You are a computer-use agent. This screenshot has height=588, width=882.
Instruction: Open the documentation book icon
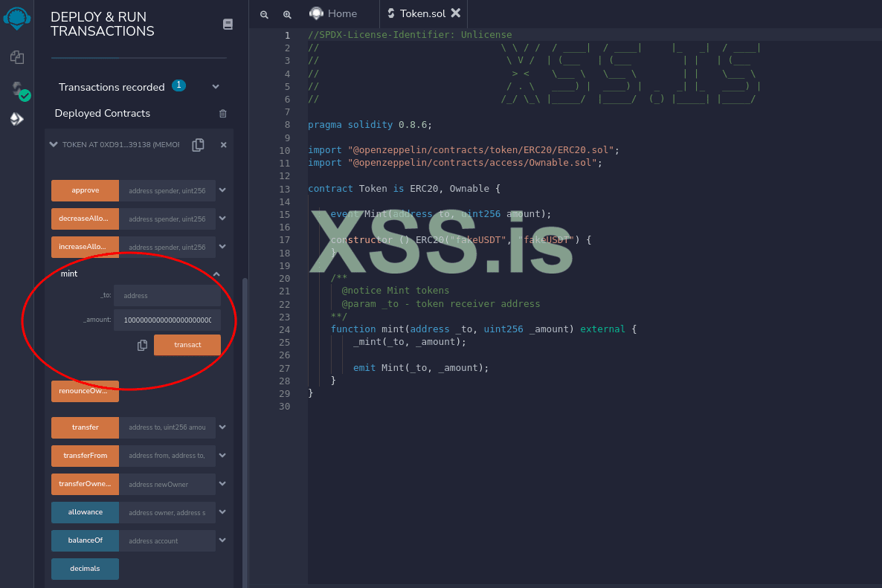(228, 25)
